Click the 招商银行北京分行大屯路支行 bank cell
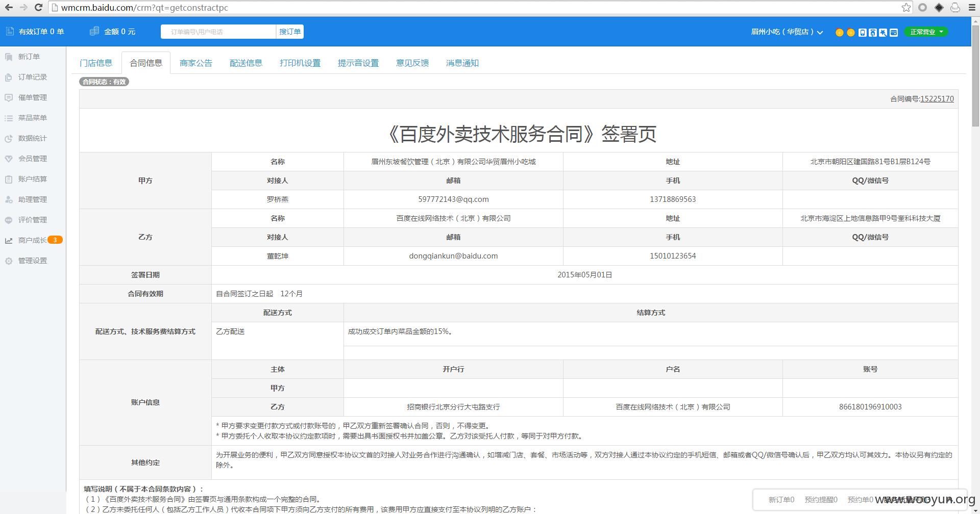980x514 pixels. coord(453,407)
